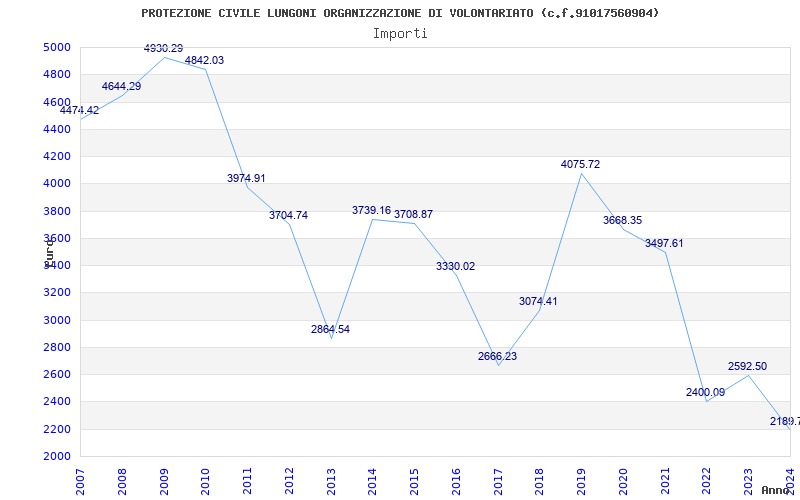Screen dimensions: 800x500
Task: Click x-axis year 2015
Action: pos(414,482)
